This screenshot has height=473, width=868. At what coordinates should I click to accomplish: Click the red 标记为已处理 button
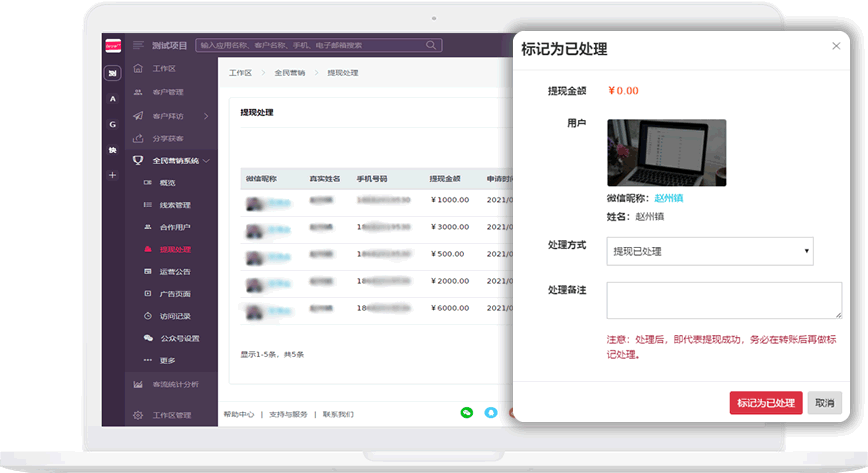(765, 402)
